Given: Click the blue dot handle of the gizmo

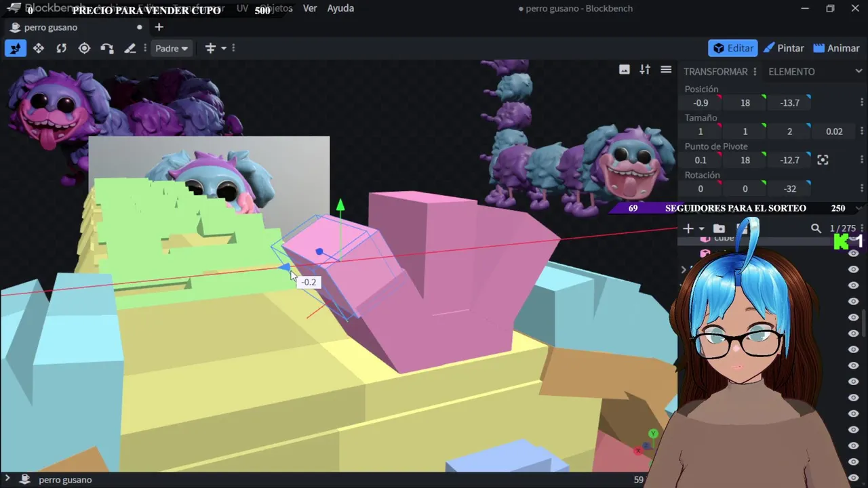Looking at the screenshot, I should (319, 252).
